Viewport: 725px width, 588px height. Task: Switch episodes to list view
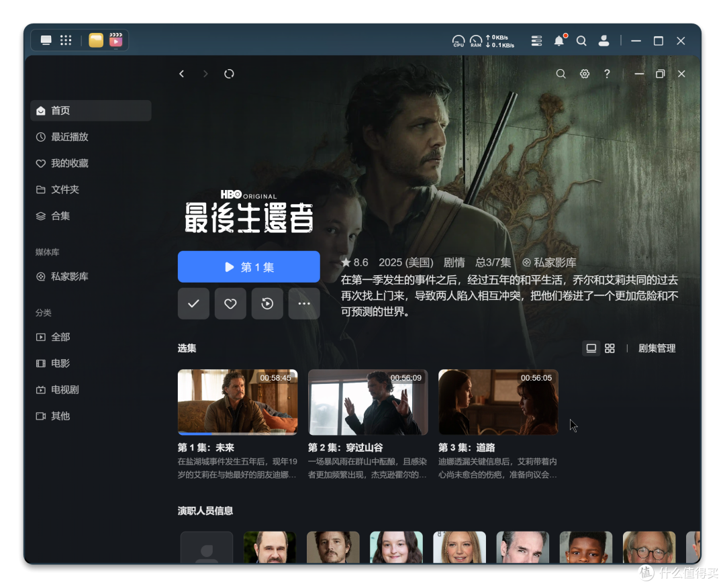pyautogui.click(x=591, y=348)
